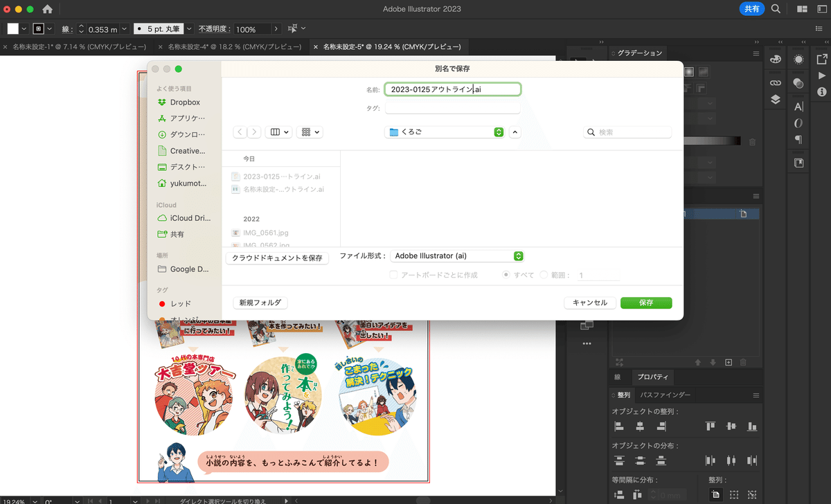The height and width of the screenshot is (504, 831).
Task: Click vertical distribute top icon
Action: [x=619, y=460]
